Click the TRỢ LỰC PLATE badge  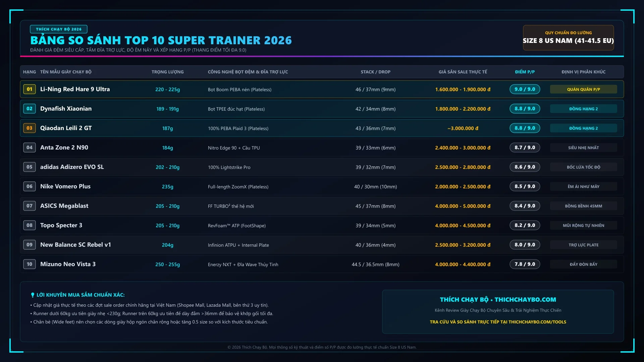coord(583,245)
